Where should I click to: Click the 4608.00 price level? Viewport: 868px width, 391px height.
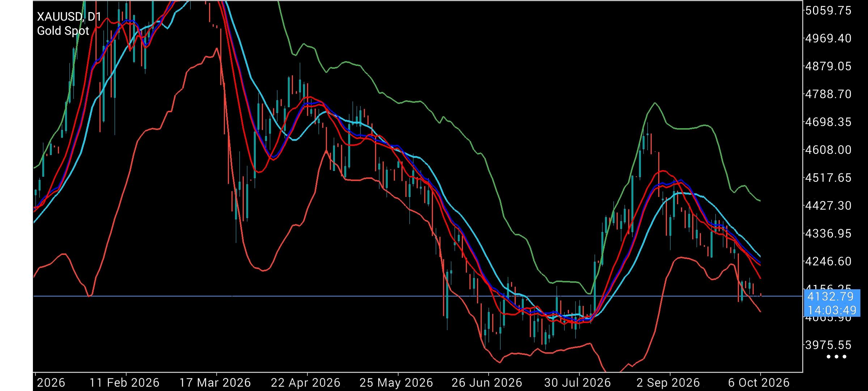tap(828, 150)
